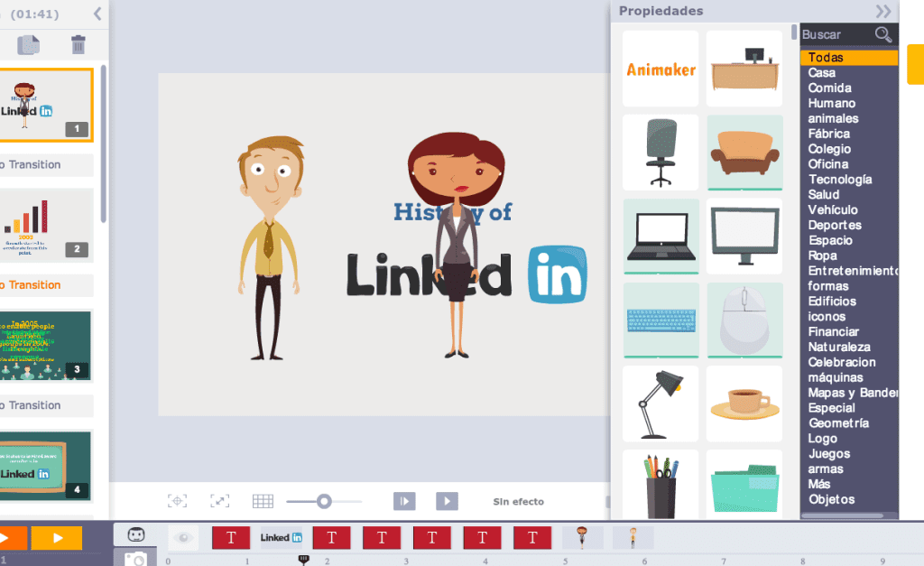Add the desk lamp prop

(661, 404)
